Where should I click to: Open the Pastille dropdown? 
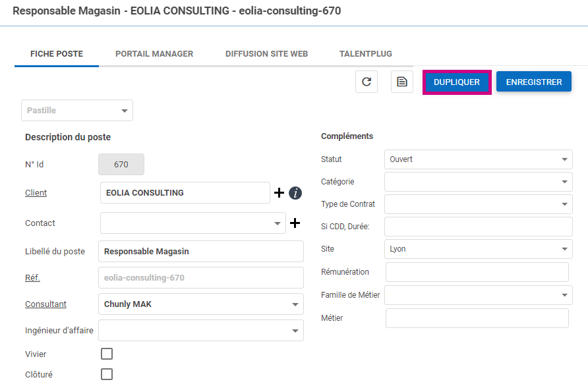77,111
